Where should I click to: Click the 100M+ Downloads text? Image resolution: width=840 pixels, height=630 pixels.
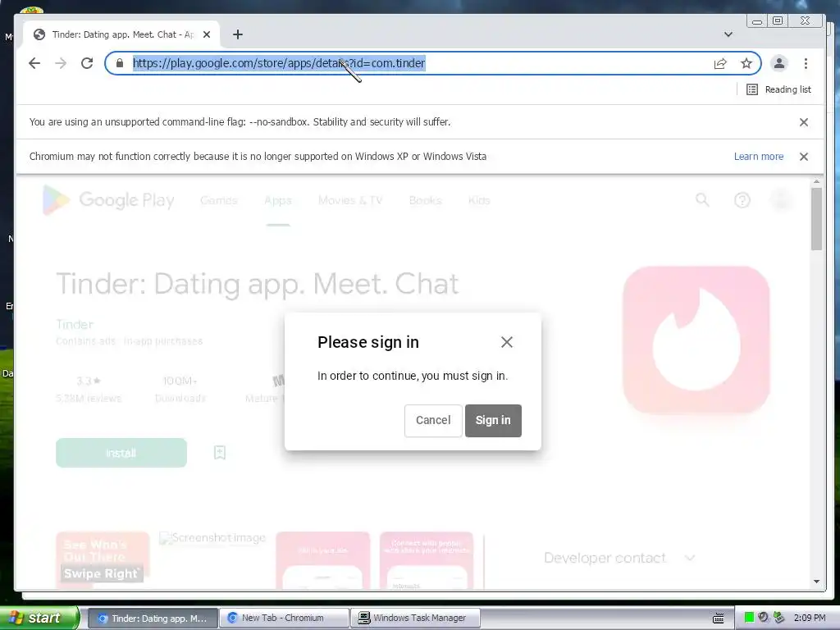[x=180, y=389]
